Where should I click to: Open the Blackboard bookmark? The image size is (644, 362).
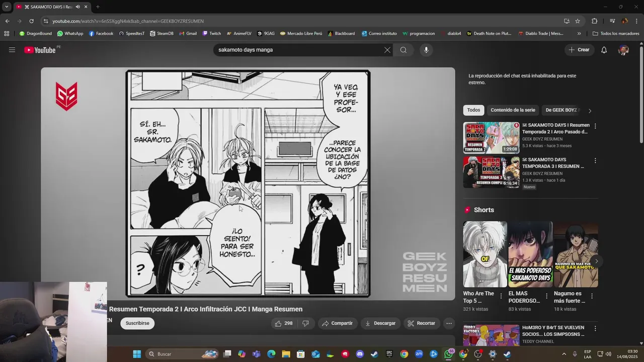point(341,34)
